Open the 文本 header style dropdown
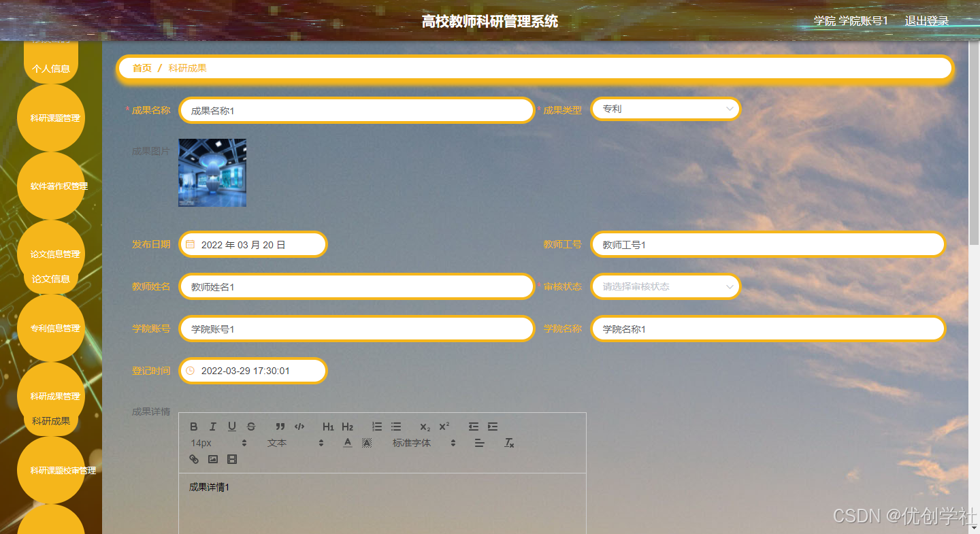 coord(295,443)
